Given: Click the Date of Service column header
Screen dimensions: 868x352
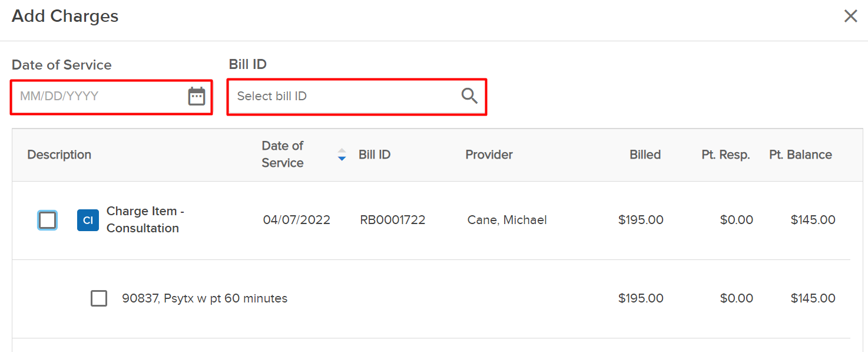Looking at the screenshot, I should click(x=283, y=154).
